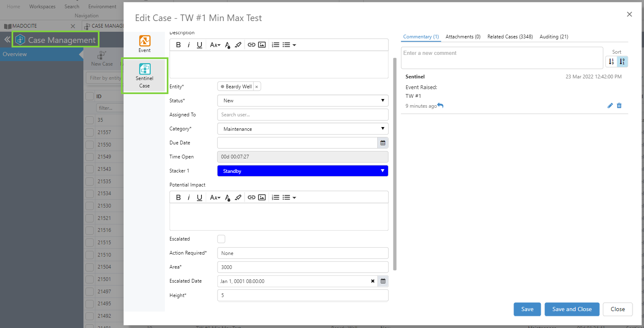
Task: Switch to the Attachments (0) tab
Action: tap(463, 37)
